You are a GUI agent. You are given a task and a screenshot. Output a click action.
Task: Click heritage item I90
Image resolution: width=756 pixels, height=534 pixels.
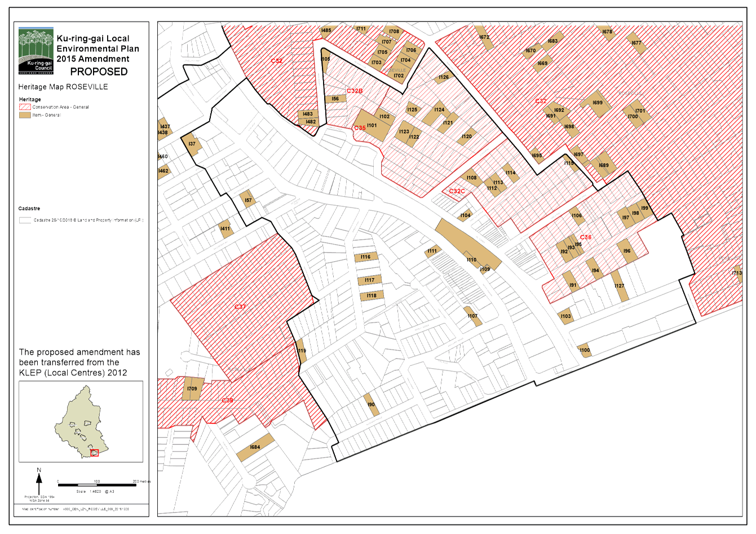click(371, 404)
